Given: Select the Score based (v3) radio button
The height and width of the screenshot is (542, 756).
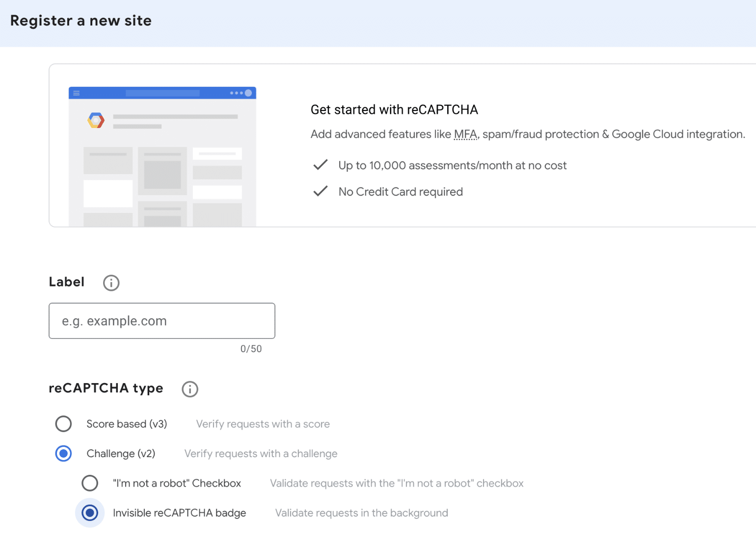Looking at the screenshot, I should coord(63,424).
